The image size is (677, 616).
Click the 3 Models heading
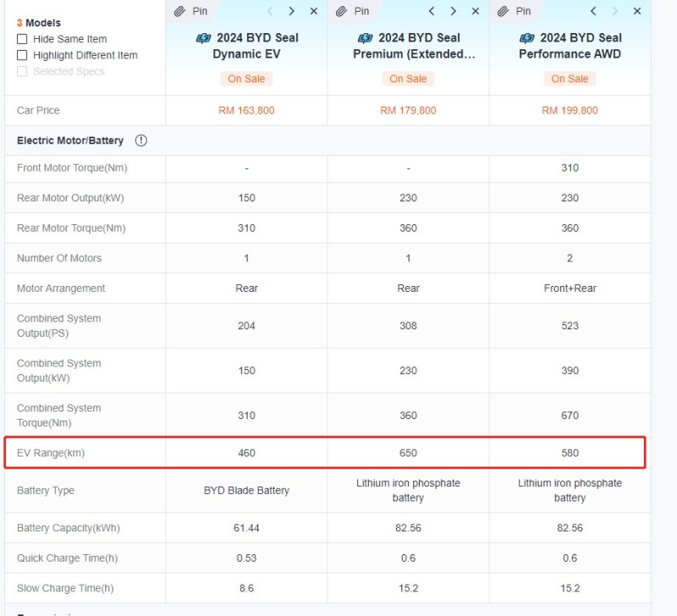[x=39, y=23]
